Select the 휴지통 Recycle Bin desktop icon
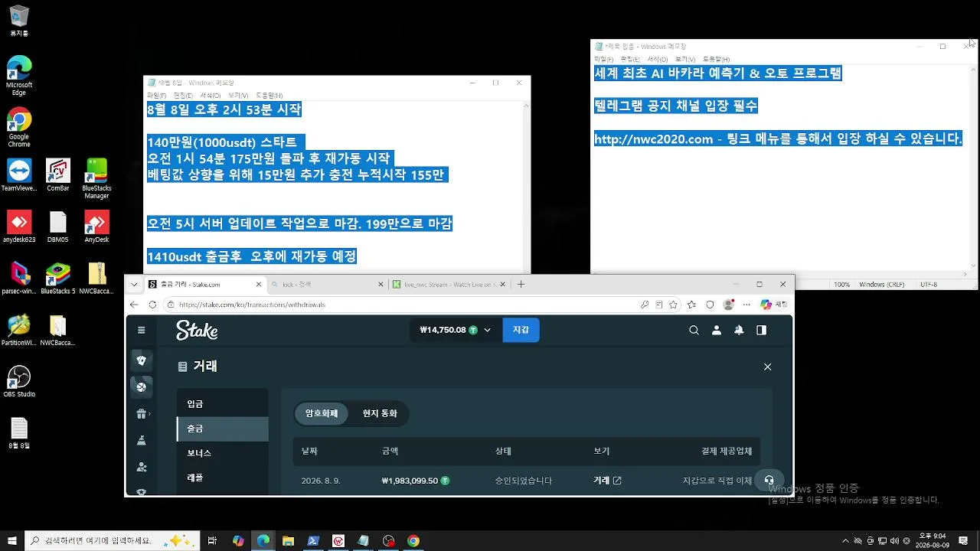Image resolution: width=980 pixels, height=551 pixels. tap(19, 21)
